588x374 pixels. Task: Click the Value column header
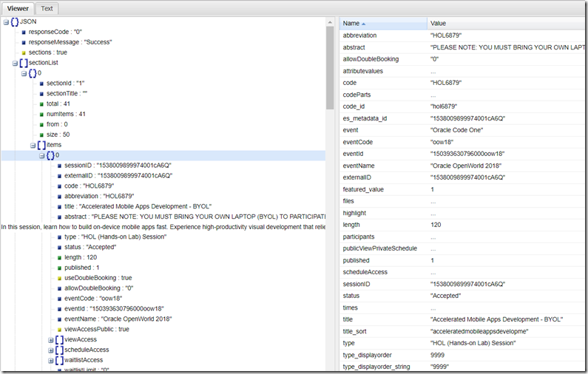pyautogui.click(x=507, y=23)
